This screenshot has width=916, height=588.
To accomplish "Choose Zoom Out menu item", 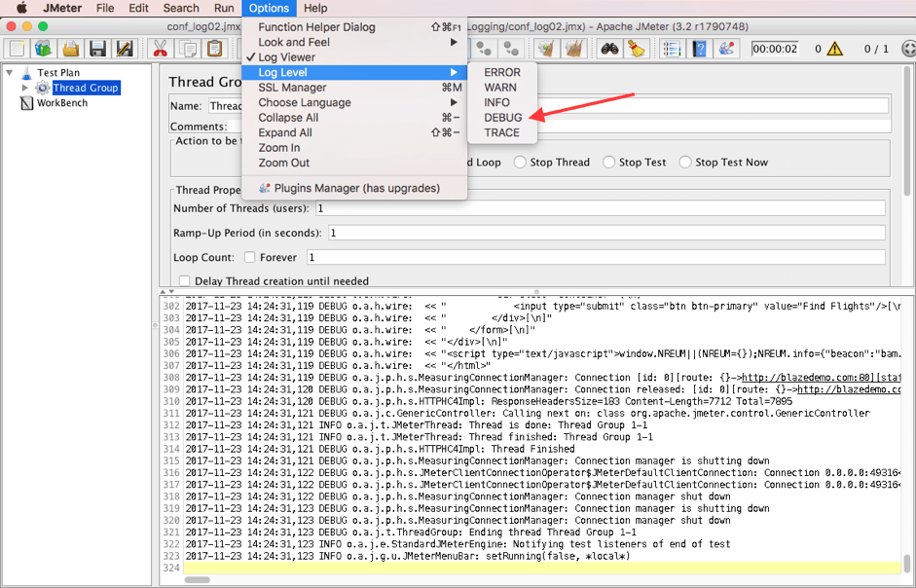I will [x=354, y=164].
